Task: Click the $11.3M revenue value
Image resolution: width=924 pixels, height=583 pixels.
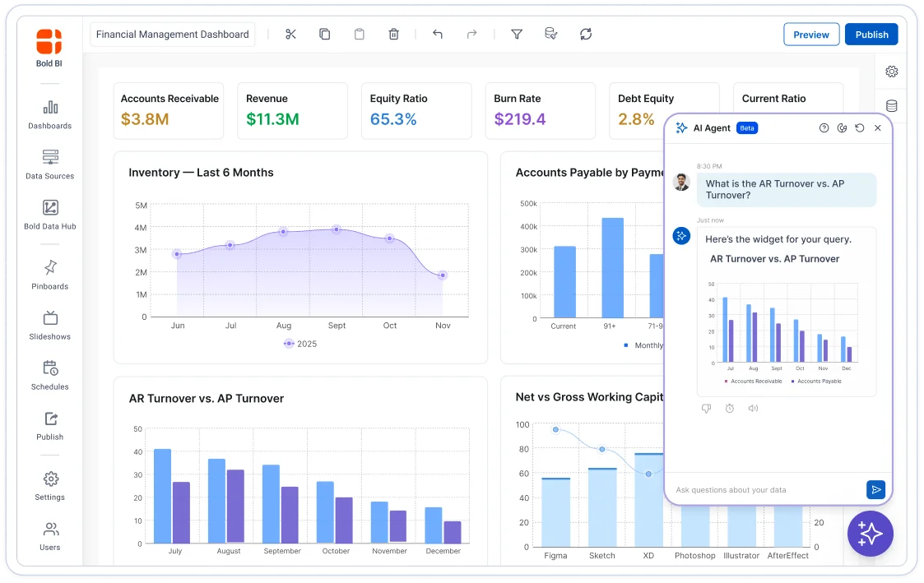Action: (x=272, y=119)
